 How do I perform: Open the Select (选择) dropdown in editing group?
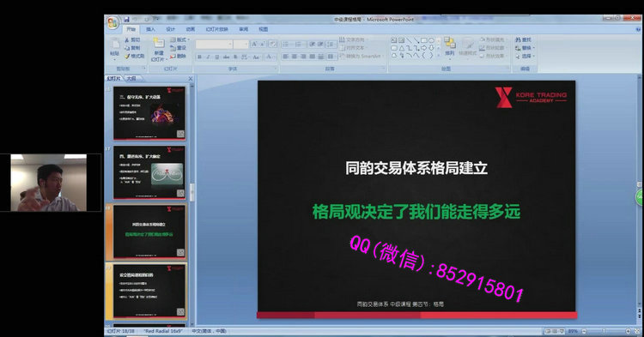[526, 57]
